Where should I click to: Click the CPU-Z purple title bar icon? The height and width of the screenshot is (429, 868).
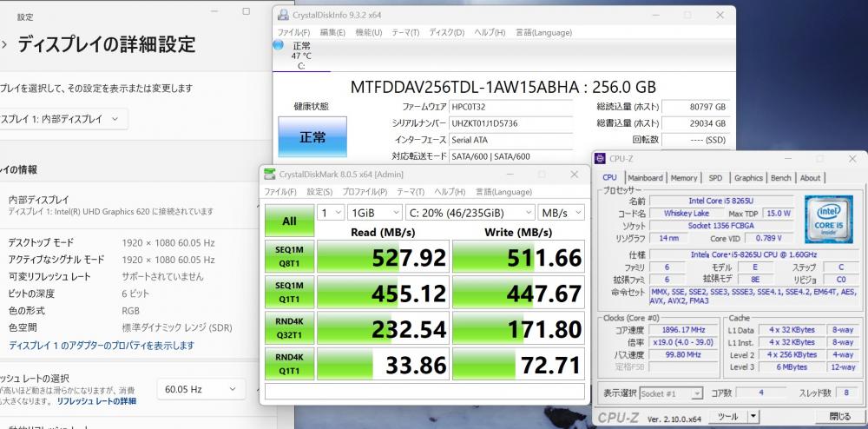pos(600,159)
